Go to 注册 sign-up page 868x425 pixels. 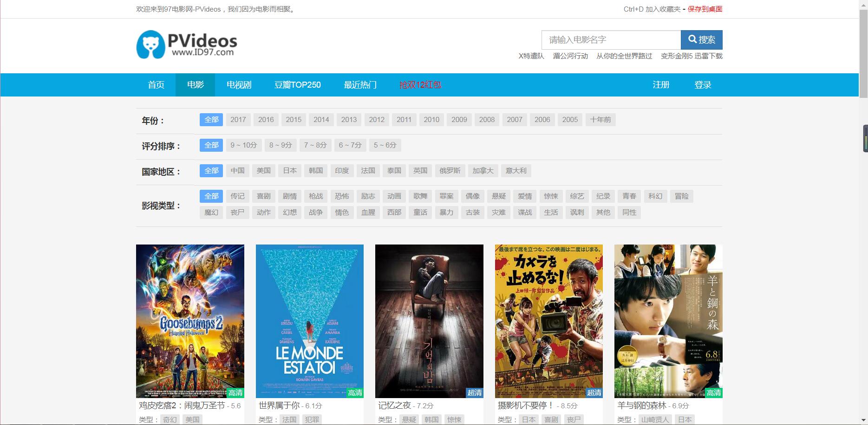(x=661, y=85)
